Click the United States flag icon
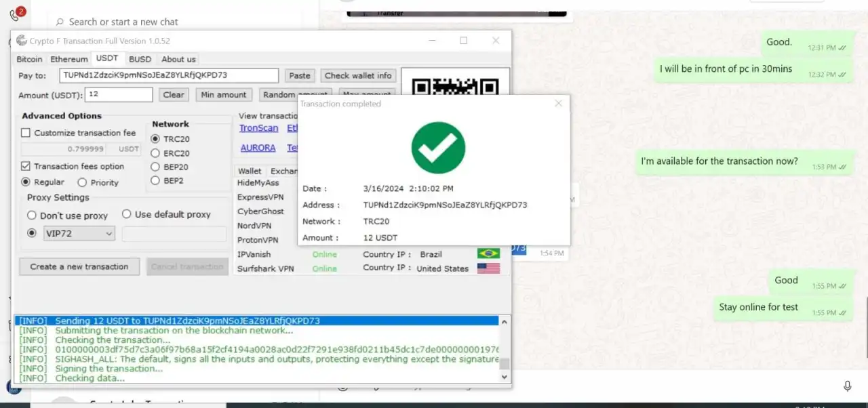868x408 pixels. pyautogui.click(x=488, y=268)
